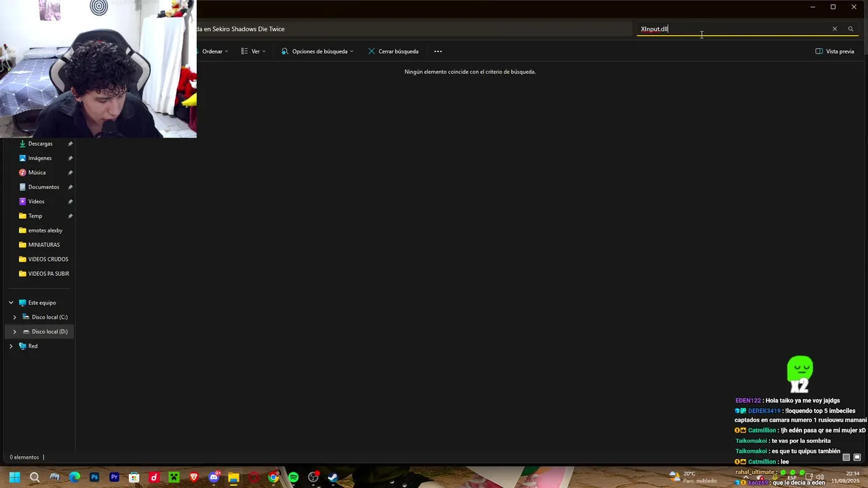Open Opciones de búsqueda dropdown
Viewport: 868px width, 488px height.
[317, 52]
